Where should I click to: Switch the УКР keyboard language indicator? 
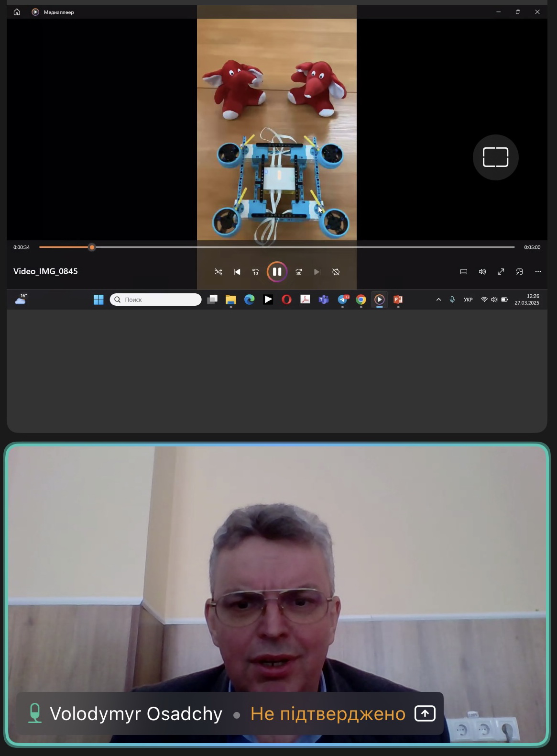point(468,300)
